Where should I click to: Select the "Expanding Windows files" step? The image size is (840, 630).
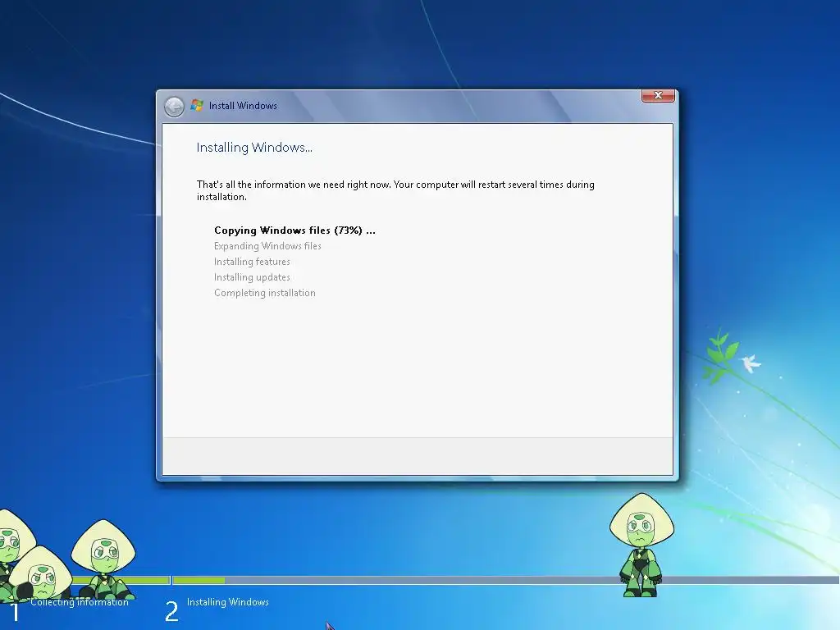point(267,246)
